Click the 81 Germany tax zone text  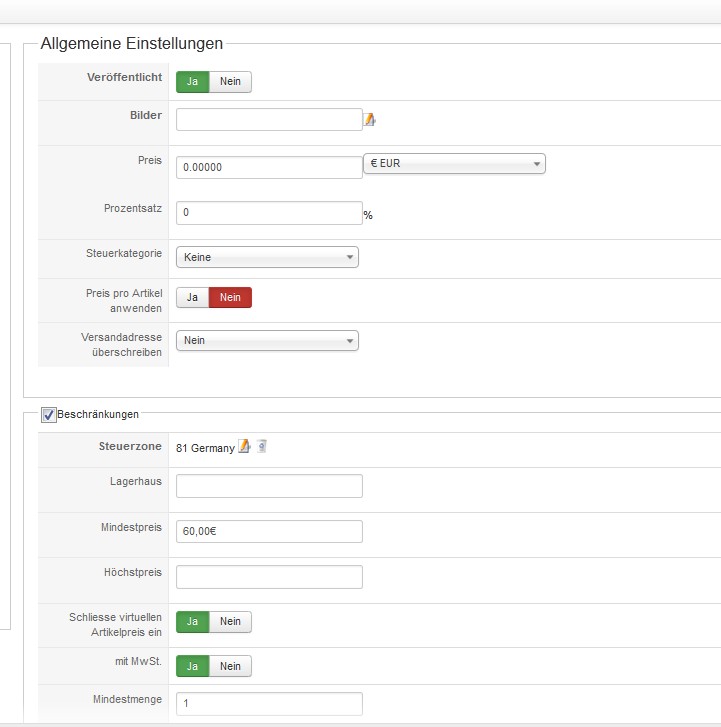coord(205,448)
